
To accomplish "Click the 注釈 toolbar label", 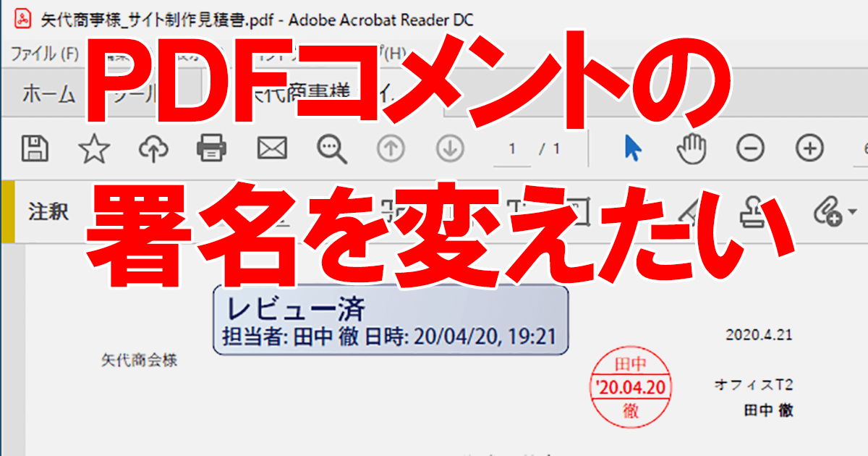I will point(48,211).
